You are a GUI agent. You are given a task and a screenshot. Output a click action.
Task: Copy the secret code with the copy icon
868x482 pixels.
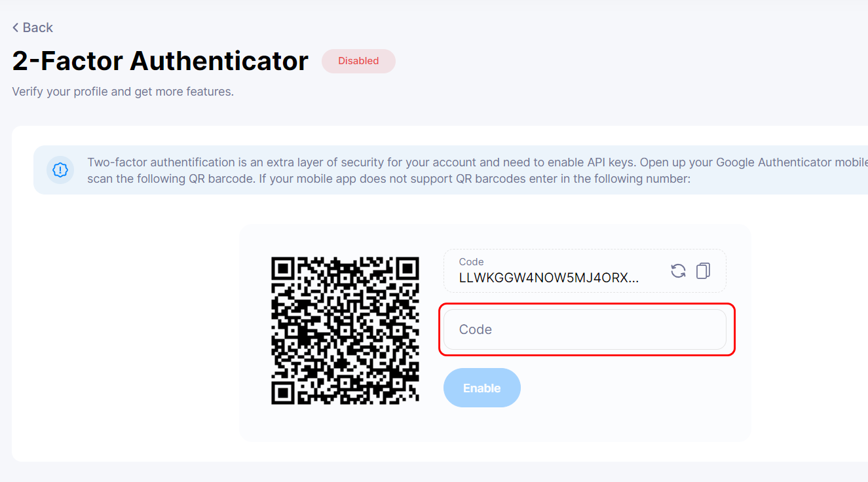pyautogui.click(x=703, y=270)
